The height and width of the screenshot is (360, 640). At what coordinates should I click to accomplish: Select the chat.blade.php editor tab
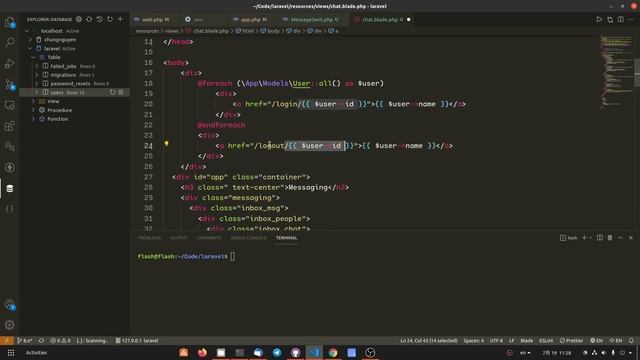[382, 19]
